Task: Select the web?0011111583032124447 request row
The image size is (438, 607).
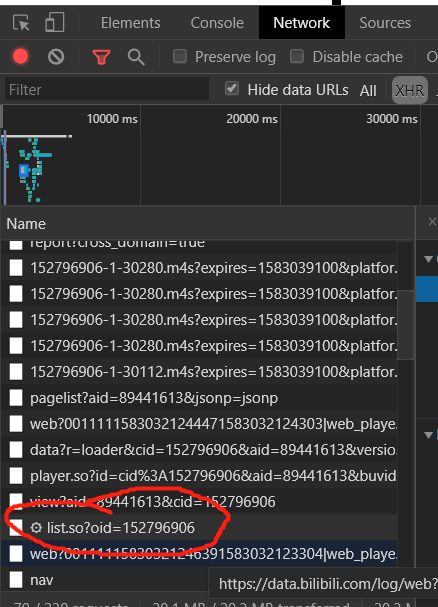Action: coord(199,424)
